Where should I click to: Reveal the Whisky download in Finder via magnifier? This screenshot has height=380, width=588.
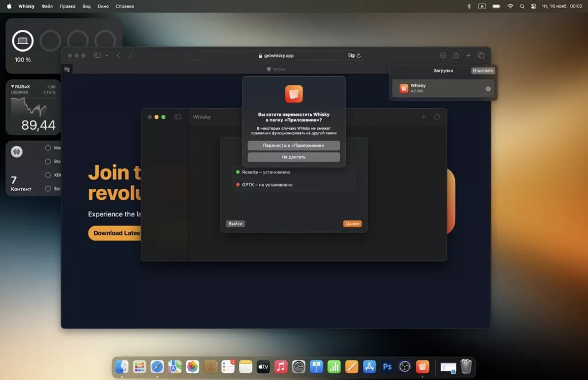click(x=488, y=89)
